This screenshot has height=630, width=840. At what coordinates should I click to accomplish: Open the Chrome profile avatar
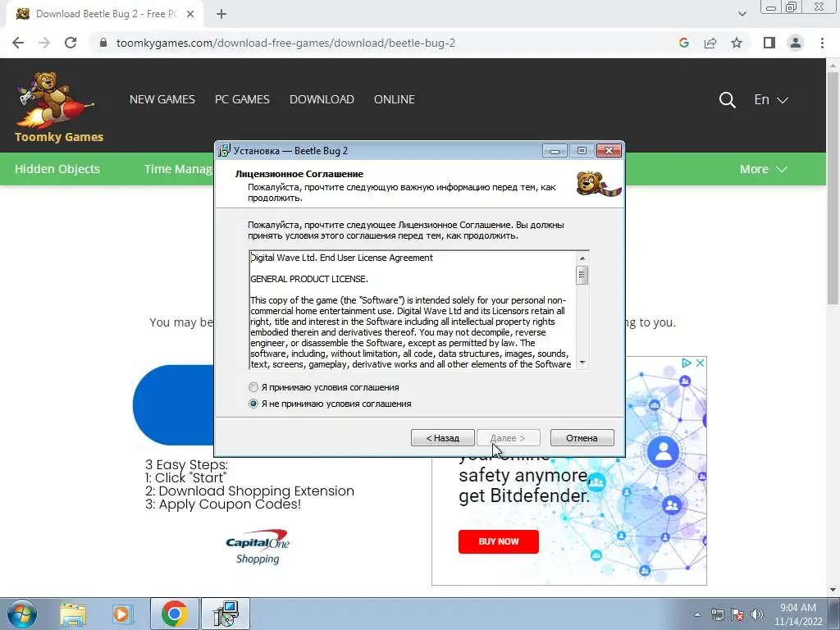click(796, 43)
